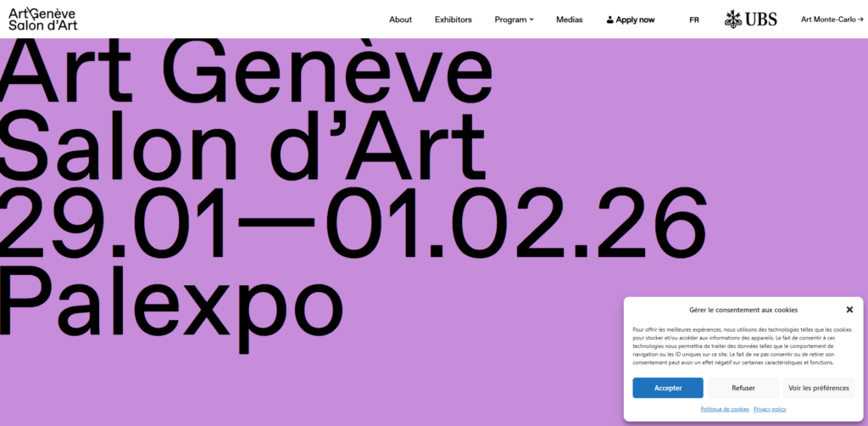Close the cookie consent dialog

click(849, 310)
